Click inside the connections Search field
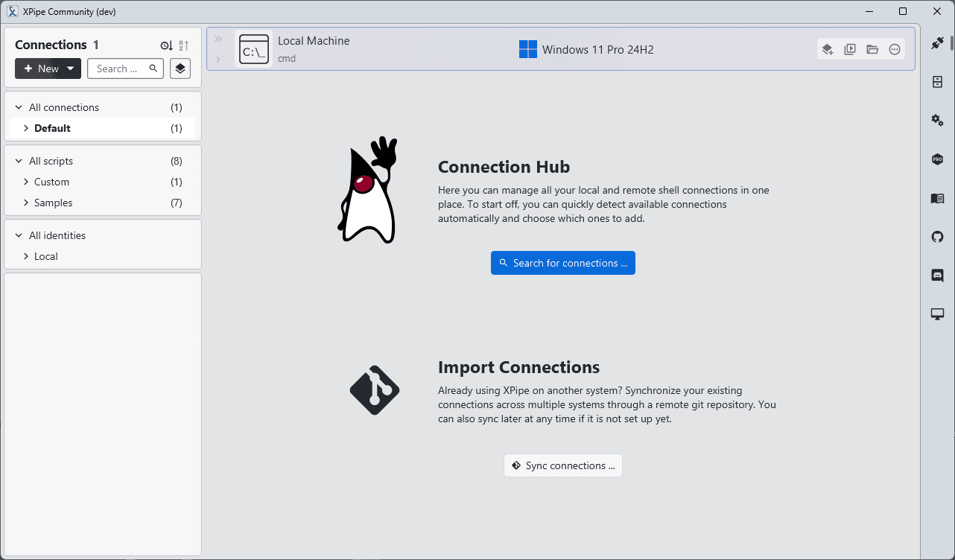This screenshot has height=560, width=955. (118, 69)
